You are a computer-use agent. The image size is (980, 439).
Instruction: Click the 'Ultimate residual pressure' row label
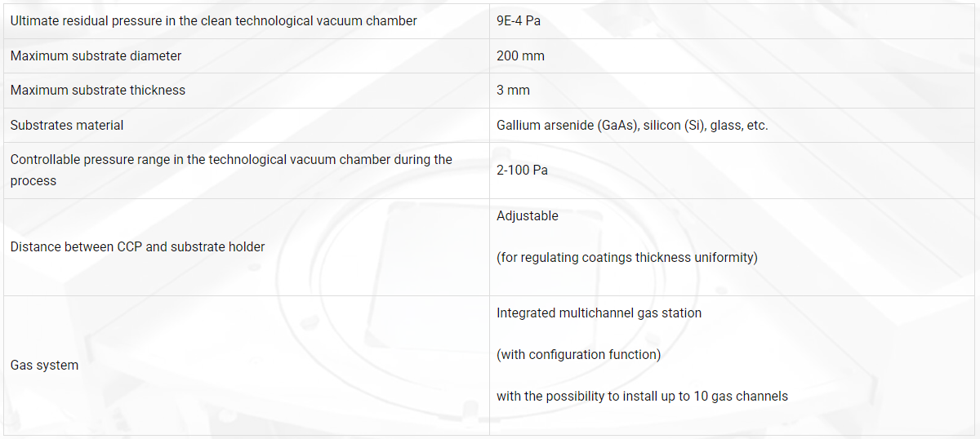pos(213,21)
